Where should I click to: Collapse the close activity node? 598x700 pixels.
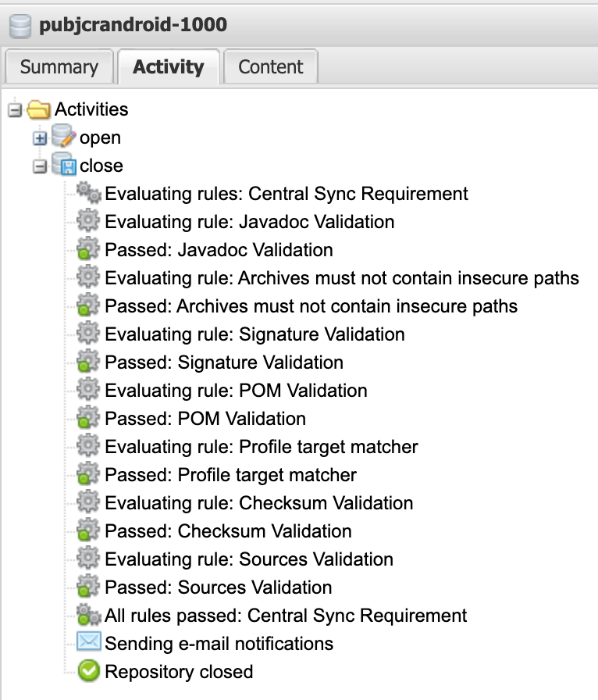pos(40,166)
